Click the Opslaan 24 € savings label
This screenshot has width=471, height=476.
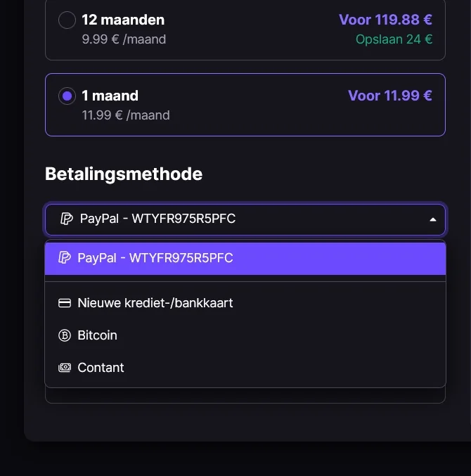click(x=394, y=39)
